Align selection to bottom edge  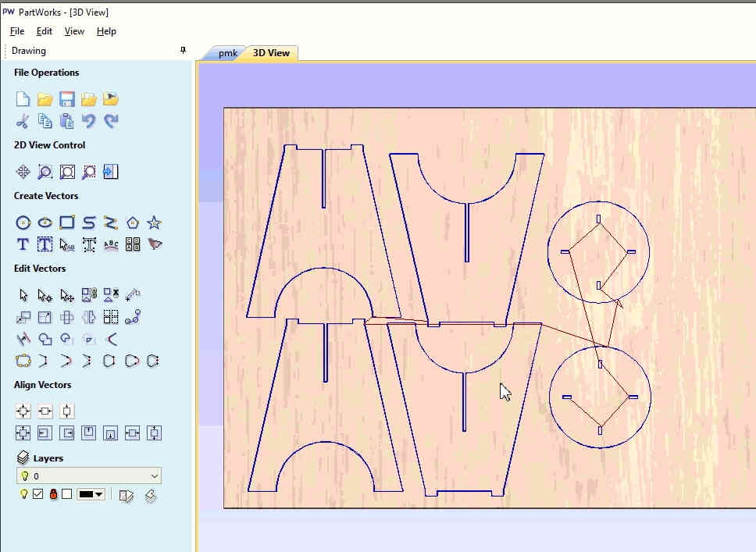tap(110, 433)
